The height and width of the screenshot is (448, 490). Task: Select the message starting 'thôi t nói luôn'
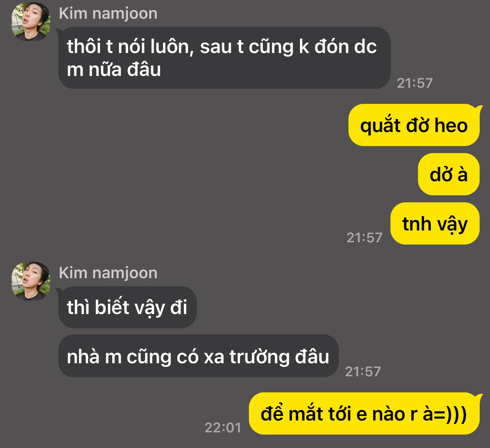224,58
